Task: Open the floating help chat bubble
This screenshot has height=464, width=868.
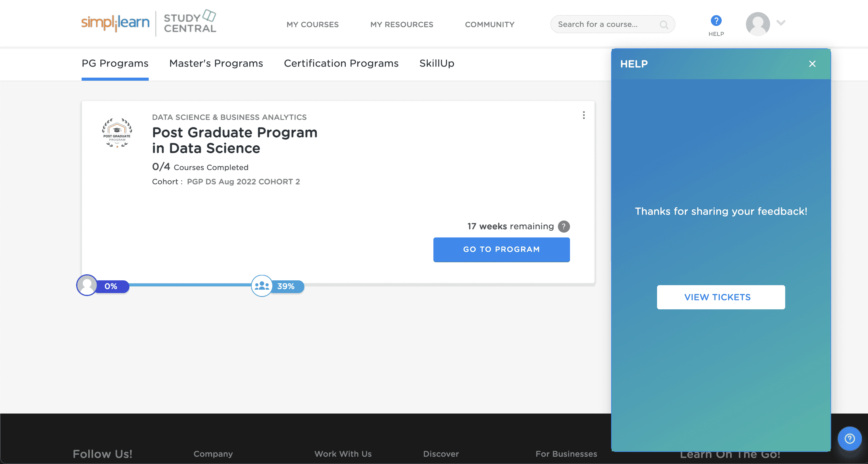Action: pos(850,438)
